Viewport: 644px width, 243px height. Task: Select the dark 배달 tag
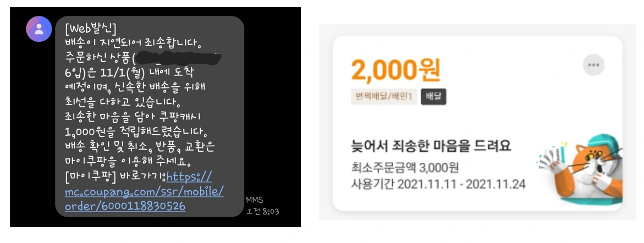[433, 96]
